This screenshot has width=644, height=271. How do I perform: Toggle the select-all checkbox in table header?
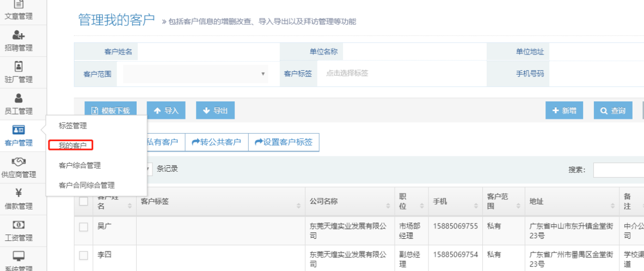[x=83, y=201]
